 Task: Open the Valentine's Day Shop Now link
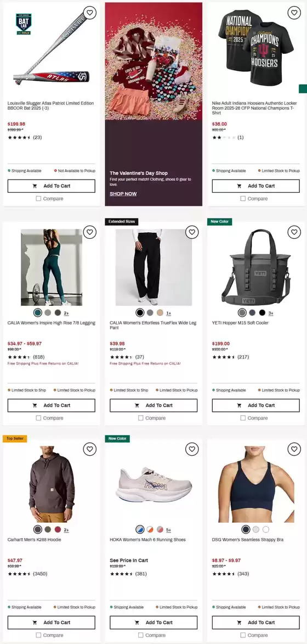(123, 194)
